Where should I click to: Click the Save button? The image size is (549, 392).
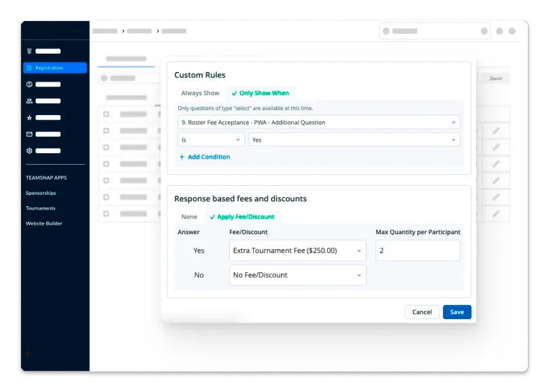[456, 312]
